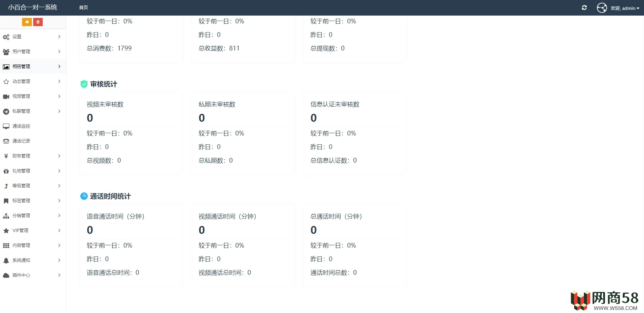Expand the 分销管理 menu chevron
Viewport: 644px width, 313px height.
click(x=59, y=215)
